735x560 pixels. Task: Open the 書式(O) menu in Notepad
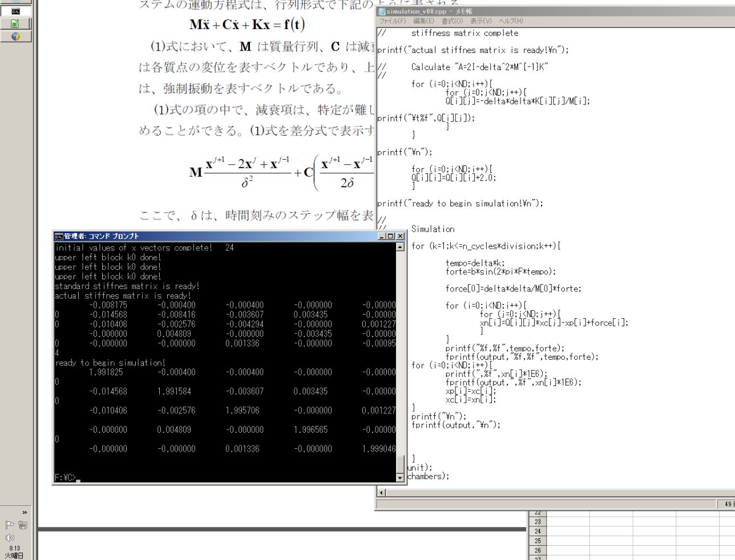pos(452,21)
